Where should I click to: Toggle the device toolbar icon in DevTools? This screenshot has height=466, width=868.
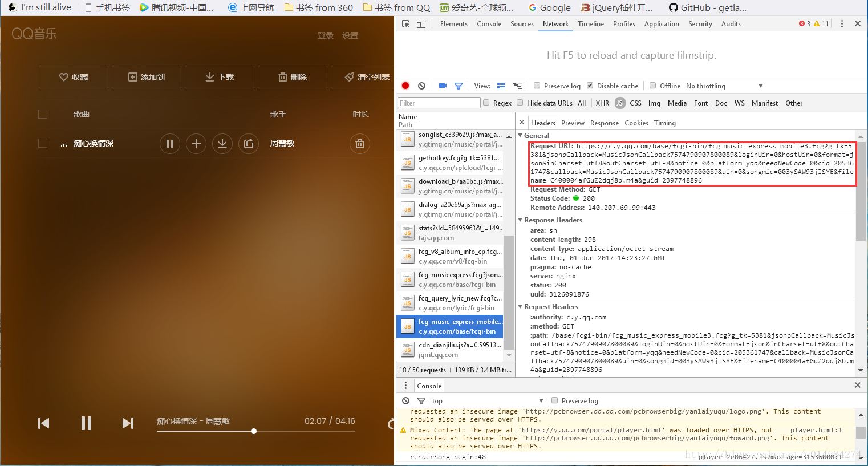(421, 23)
